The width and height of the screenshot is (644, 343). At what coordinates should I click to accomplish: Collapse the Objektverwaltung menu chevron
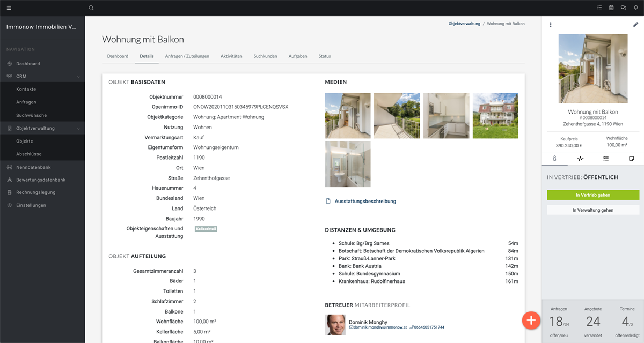(78, 129)
